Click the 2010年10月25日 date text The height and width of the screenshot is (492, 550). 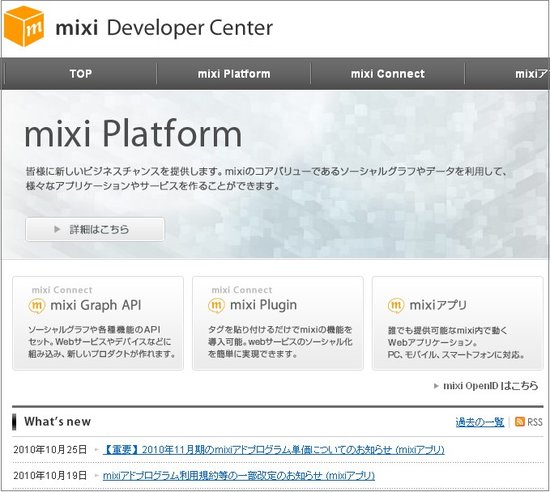click(x=50, y=450)
